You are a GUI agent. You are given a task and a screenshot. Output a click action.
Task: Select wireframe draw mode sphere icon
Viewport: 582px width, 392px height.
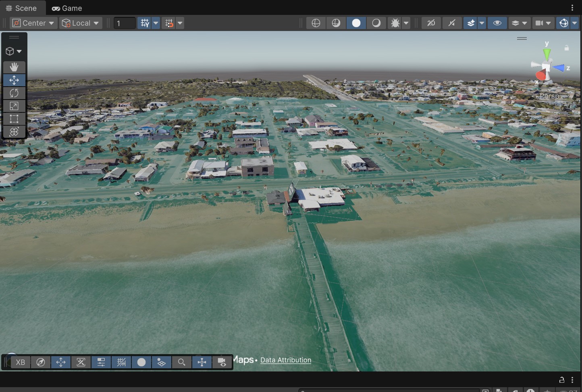(x=316, y=23)
